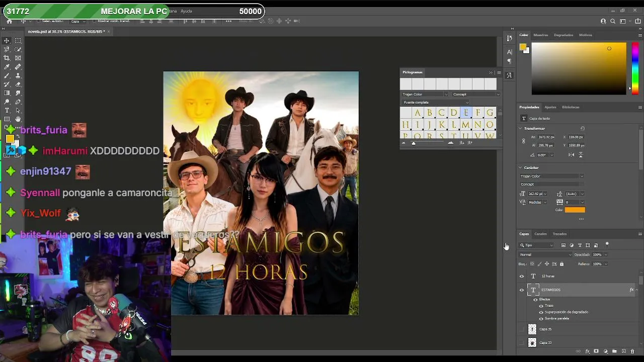
Task: Open the Glyphs panel icon in dock
Action: 509,75
